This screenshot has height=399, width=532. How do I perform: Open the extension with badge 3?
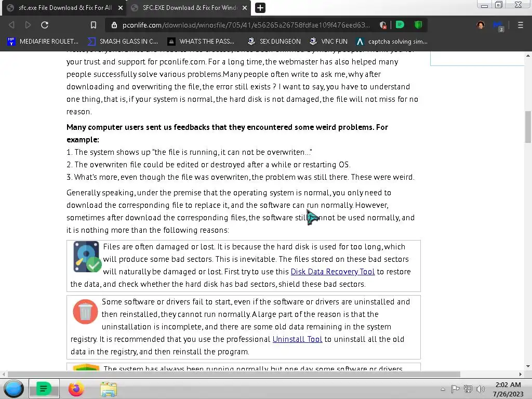tap(498, 26)
